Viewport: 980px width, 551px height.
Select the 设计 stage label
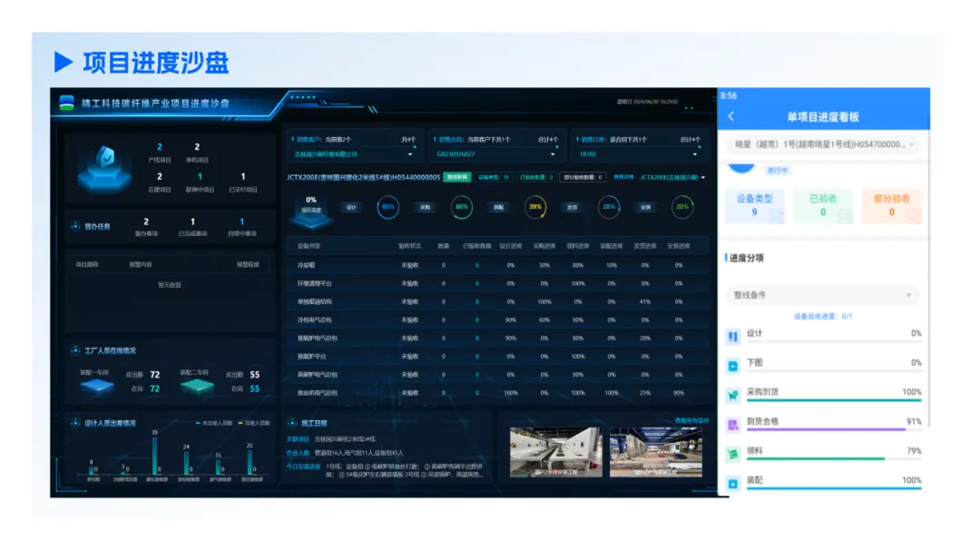click(351, 207)
